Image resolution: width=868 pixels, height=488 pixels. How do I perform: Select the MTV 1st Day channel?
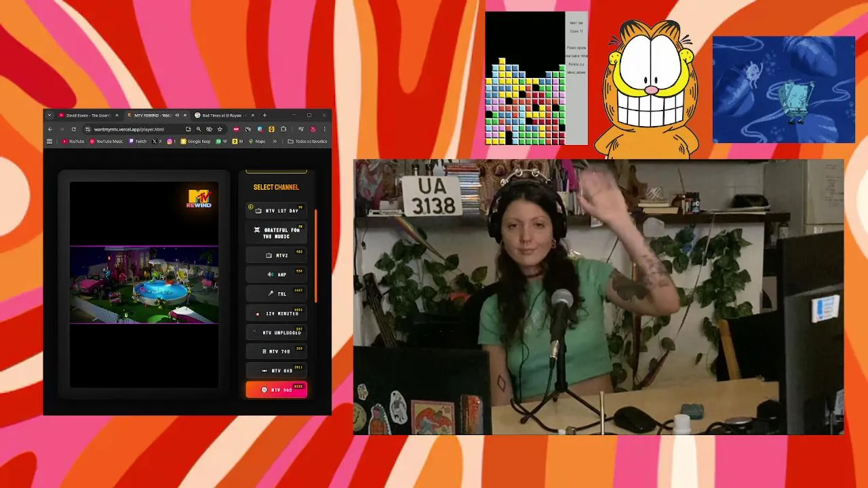(x=276, y=211)
